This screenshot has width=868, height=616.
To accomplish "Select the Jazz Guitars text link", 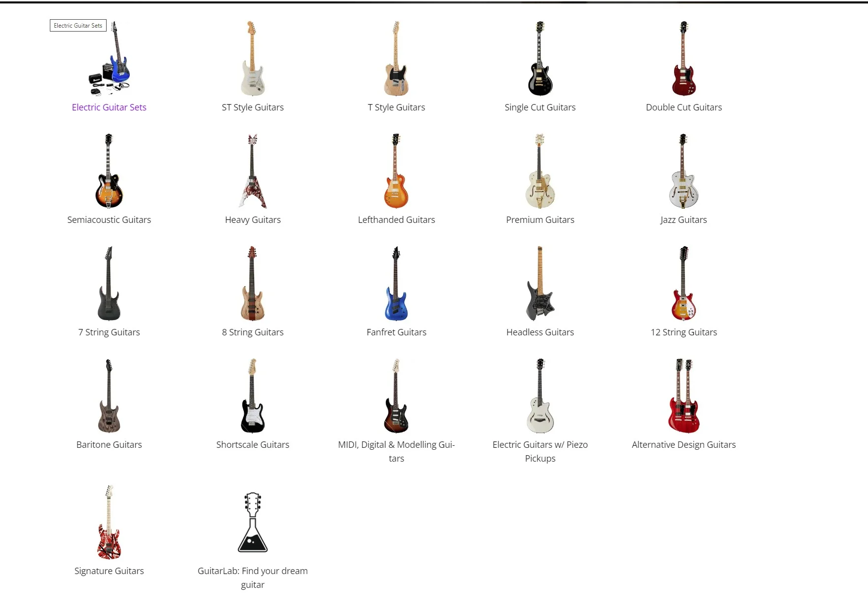I will 683,220.
